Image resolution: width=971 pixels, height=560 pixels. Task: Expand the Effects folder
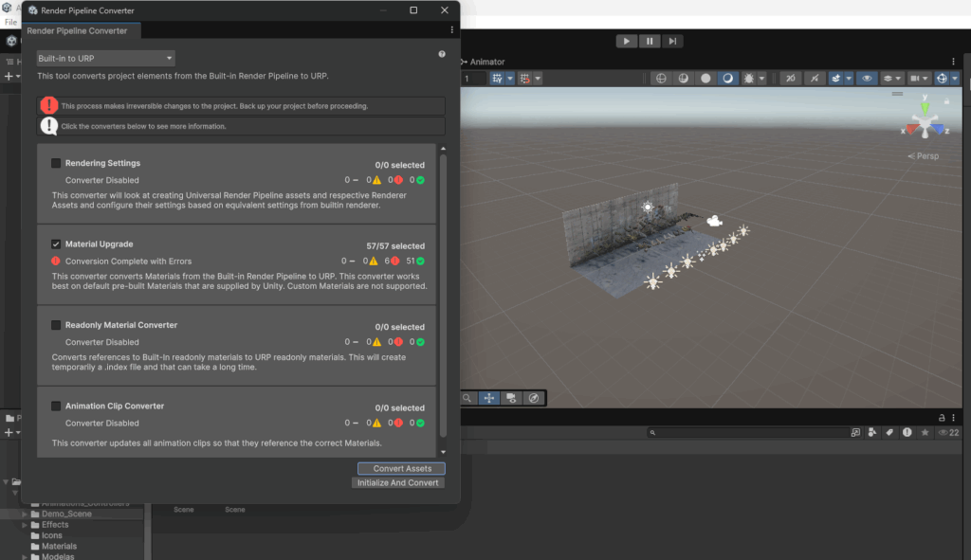click(25, 525)
